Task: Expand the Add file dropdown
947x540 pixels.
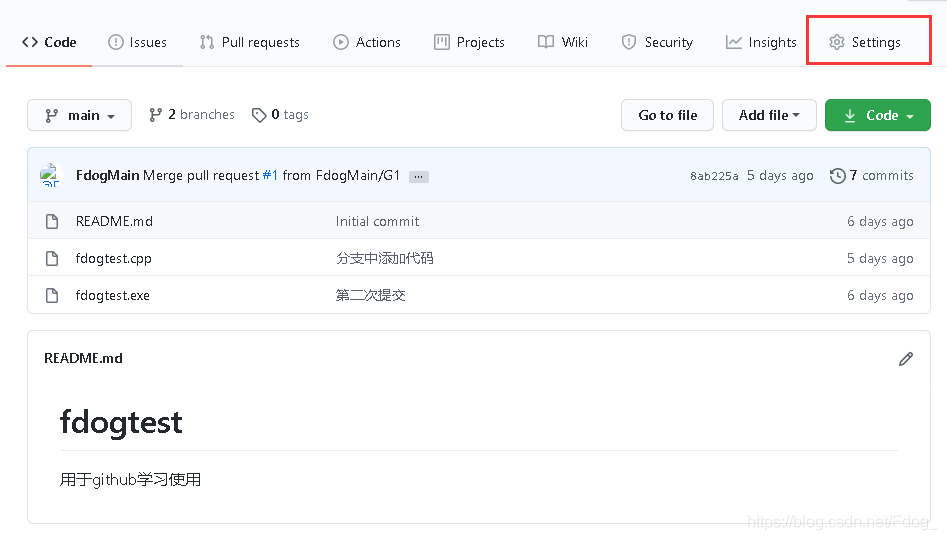Action: coord(769,115)
